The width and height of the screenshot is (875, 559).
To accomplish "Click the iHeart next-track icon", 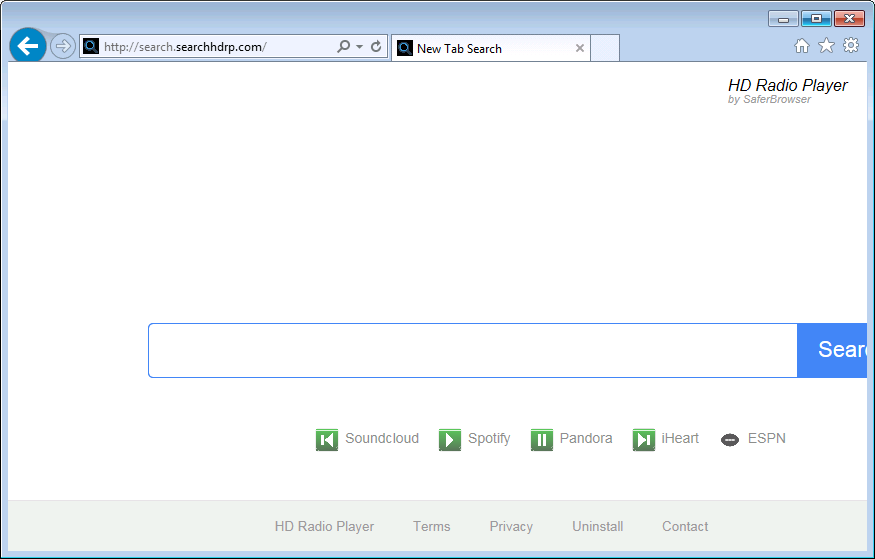I will tap(644, 440).
